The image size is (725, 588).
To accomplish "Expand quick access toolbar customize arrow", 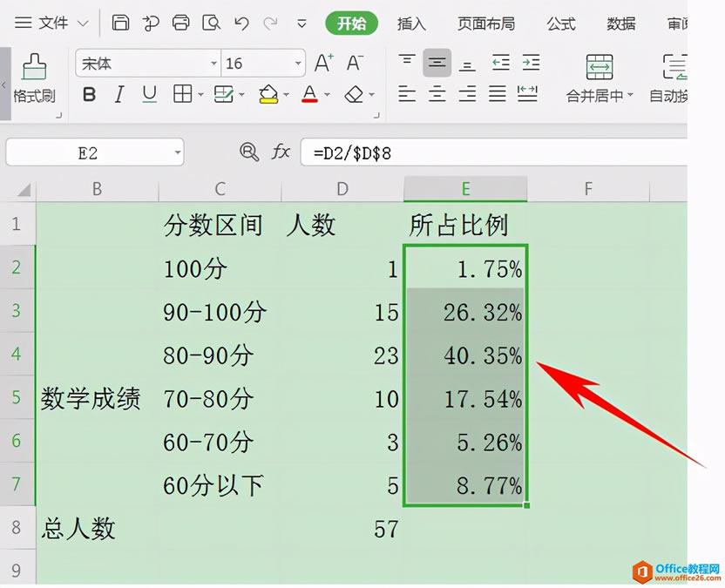I will [302, 24].
